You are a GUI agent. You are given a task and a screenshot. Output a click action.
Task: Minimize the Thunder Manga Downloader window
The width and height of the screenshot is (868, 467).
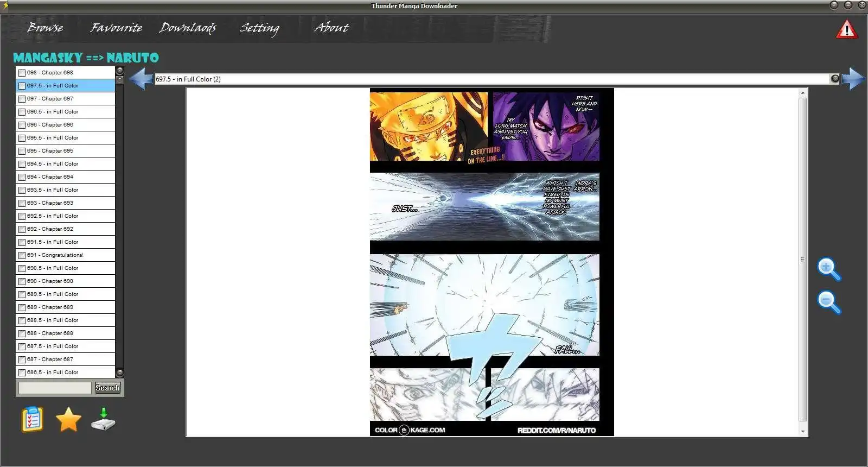(834, 5)
